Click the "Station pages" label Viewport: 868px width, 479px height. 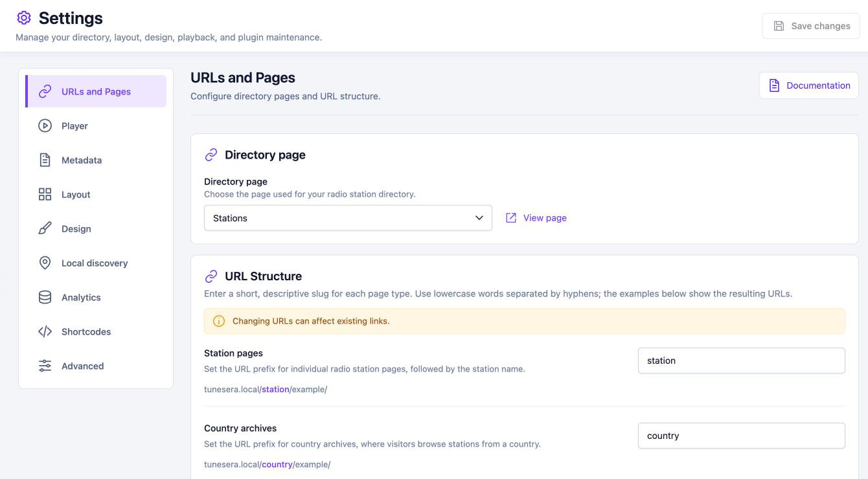point(233,353)
